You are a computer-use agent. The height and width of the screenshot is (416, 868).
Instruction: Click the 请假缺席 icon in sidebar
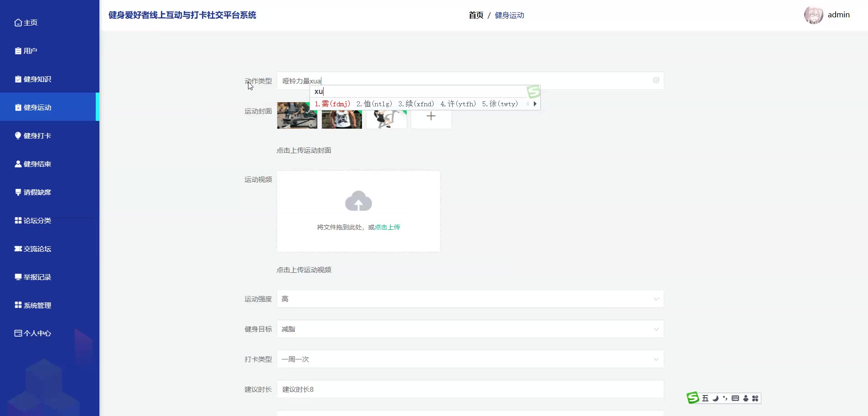[18, 192]
